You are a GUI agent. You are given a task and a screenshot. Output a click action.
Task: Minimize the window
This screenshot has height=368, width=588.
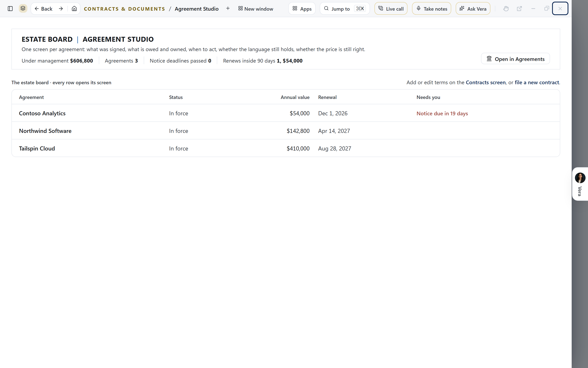(533, 9)
